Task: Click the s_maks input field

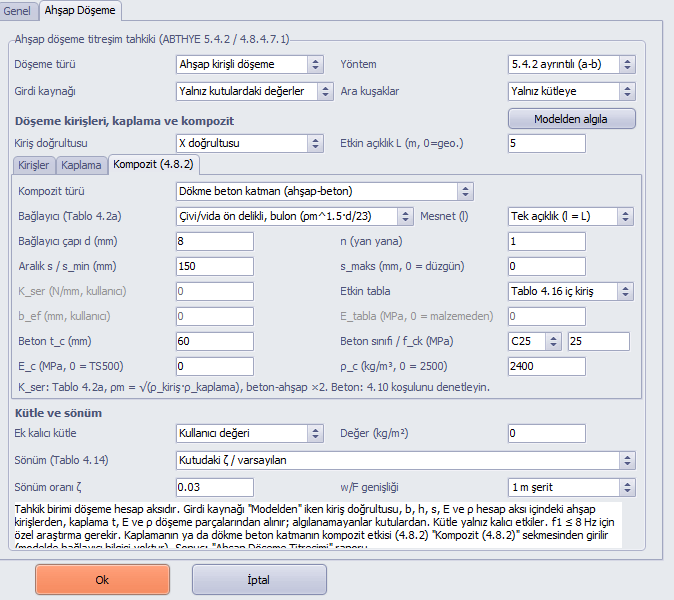Action: pyautogui.click(x=546, y=266)
